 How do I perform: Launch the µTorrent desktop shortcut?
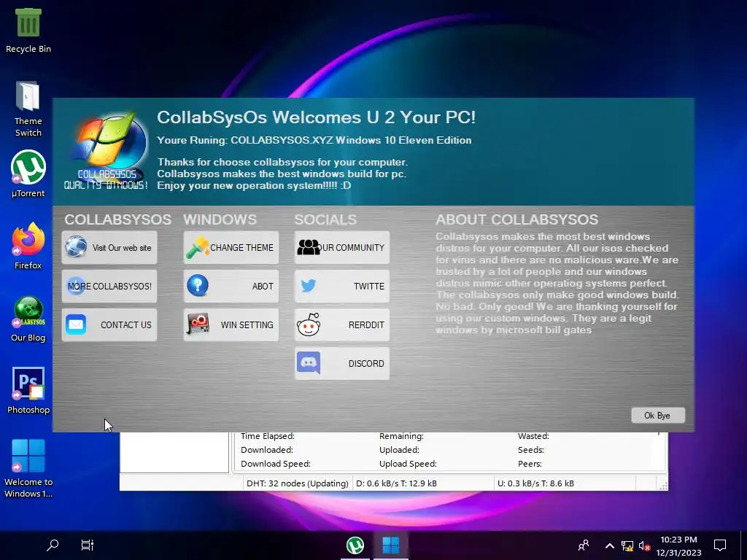pos(28,174)
